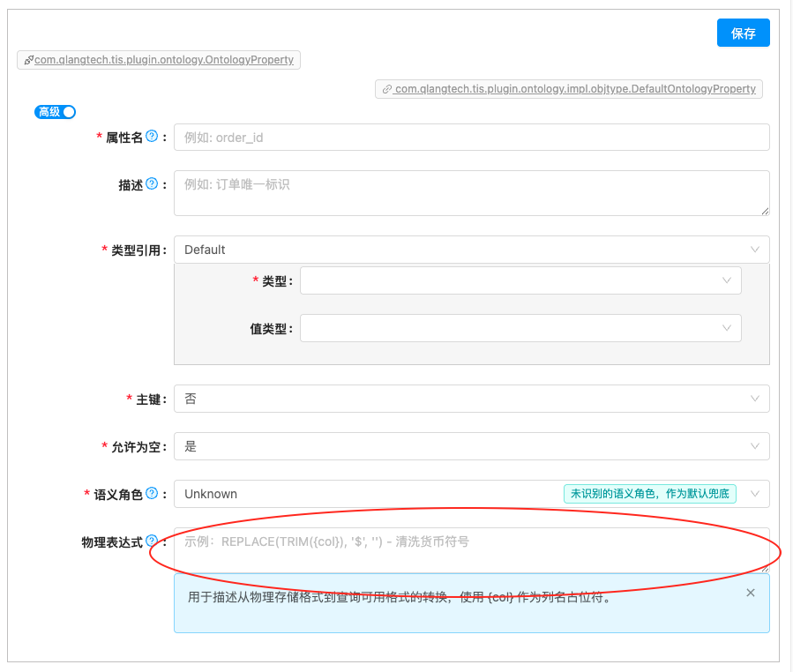Open the 允许为空 dropdown showing 是

coord(471,446)
